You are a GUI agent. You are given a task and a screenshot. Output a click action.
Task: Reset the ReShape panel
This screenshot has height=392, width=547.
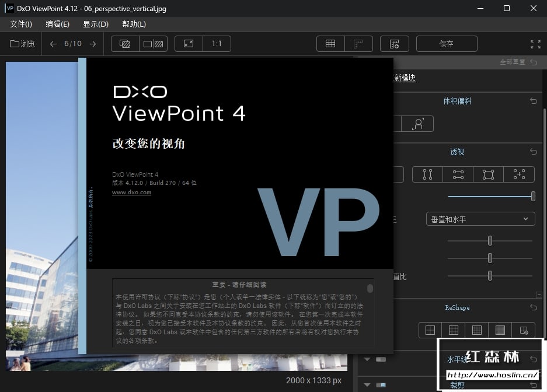click(x=534, y=307)
